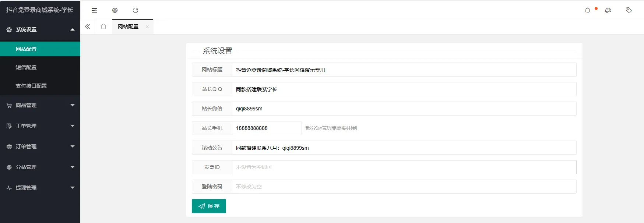Click gear icon beside 系统设置

tap(9, 29)
